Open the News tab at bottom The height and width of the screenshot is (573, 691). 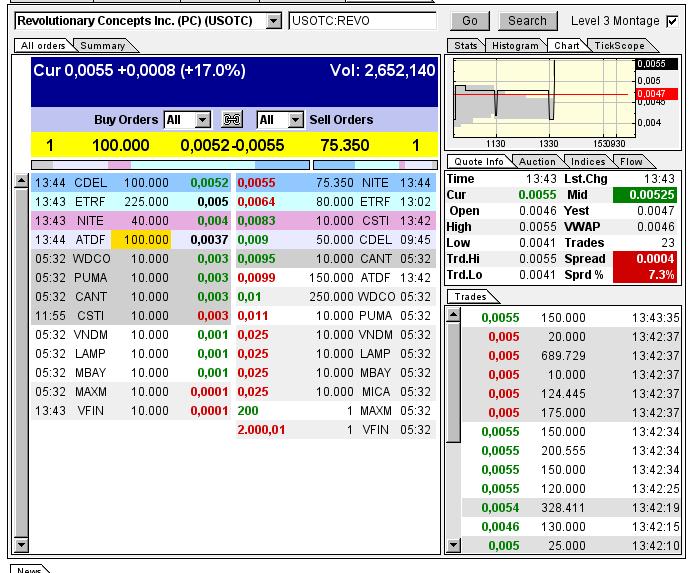point(29,569)
